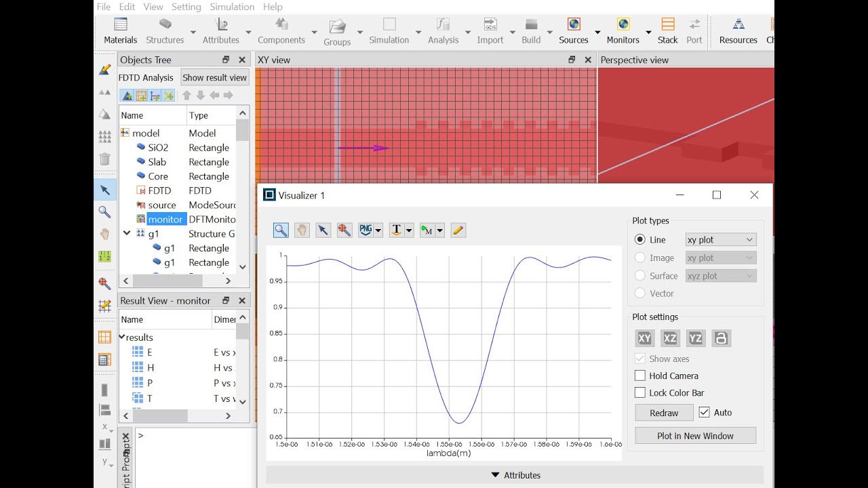Click the first Objects Tree filter icon

tap(127, 96)
